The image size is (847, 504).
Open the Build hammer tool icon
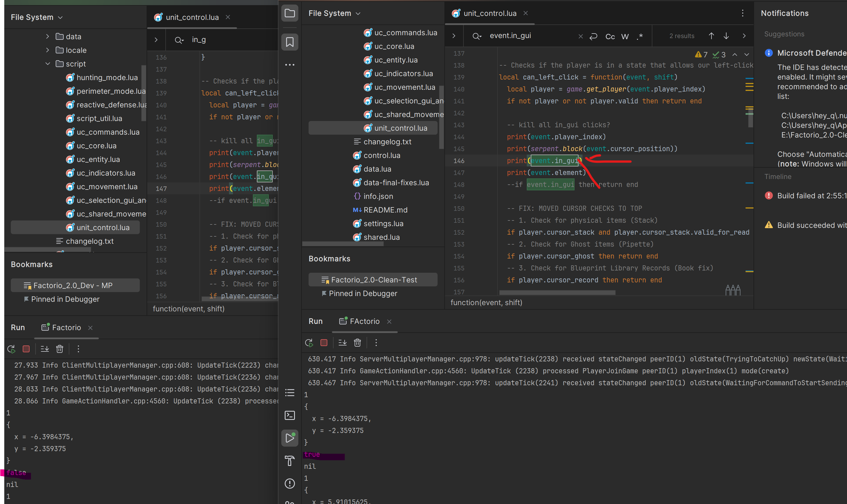(290, 461)
